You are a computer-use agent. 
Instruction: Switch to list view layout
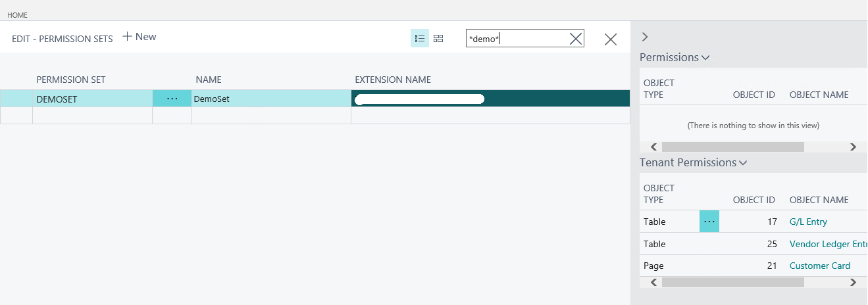(419, 39)
